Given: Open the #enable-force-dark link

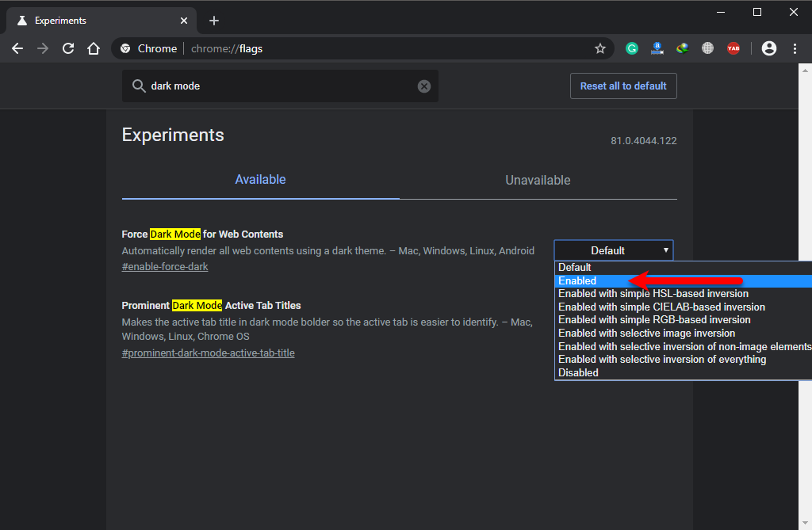Looking at the screenshot, I should point(165,267).
